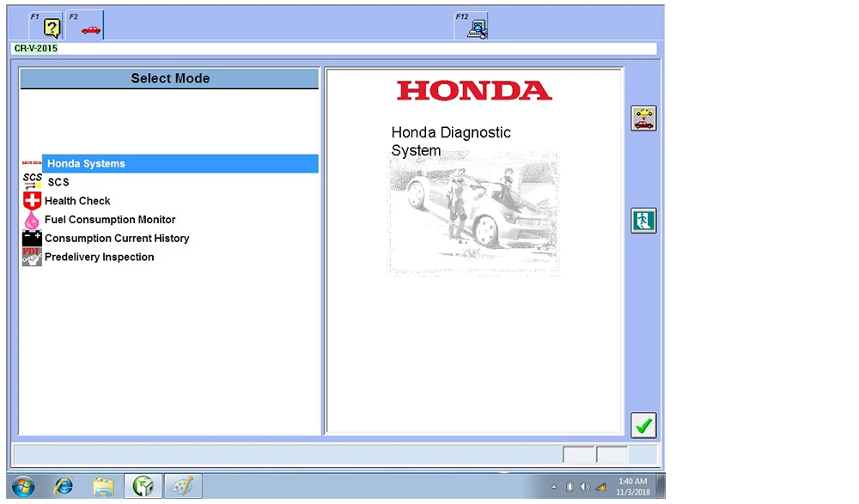Image resolution: width=859 pixels, height=504 pixels.
Task: Click the F2 red car vehicle icon
Action: pos(91,29)
